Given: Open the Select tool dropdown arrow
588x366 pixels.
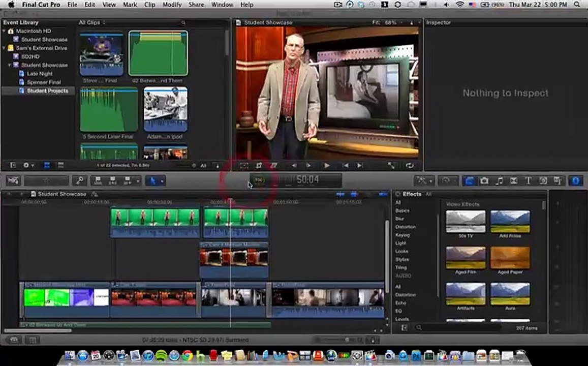Looking at the screenshot, I should pos(162,181).
